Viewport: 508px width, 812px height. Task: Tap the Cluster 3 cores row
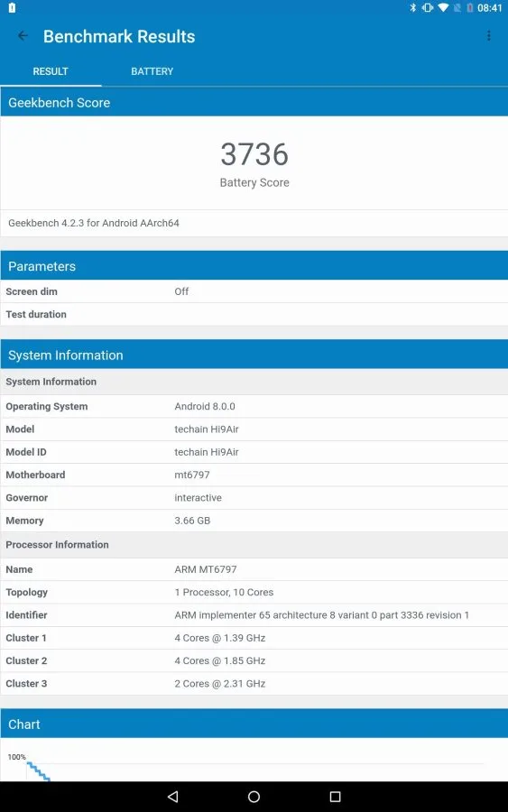[x=254, y=684]
